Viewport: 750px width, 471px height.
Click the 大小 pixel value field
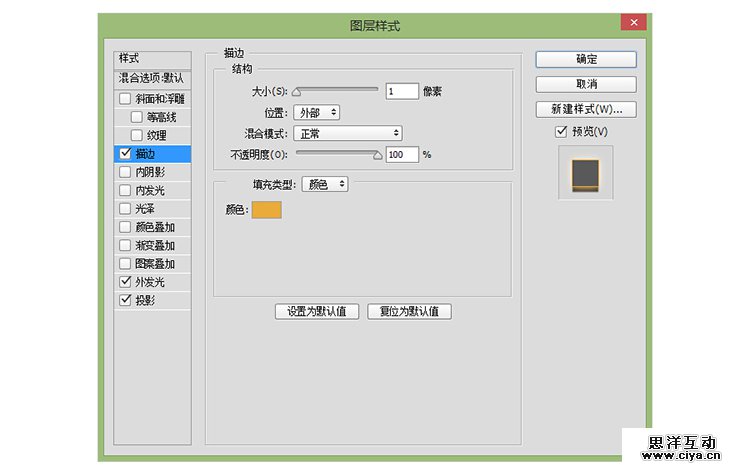(401, 91)
